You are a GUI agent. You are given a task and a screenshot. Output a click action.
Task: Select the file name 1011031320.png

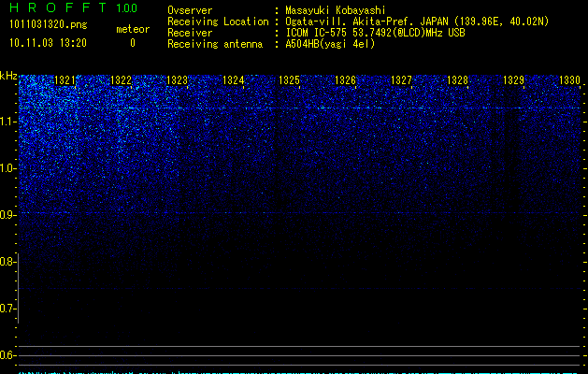click(49, 24)
